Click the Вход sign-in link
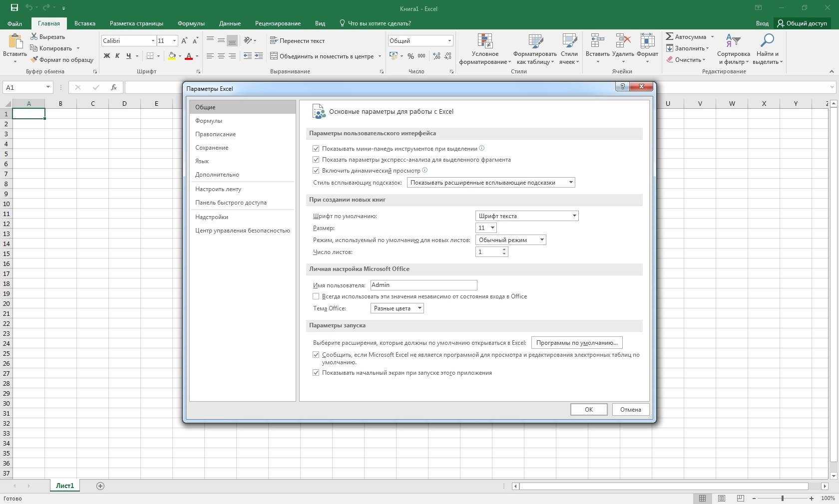The image size is (839, 504). tap(762, 23)
